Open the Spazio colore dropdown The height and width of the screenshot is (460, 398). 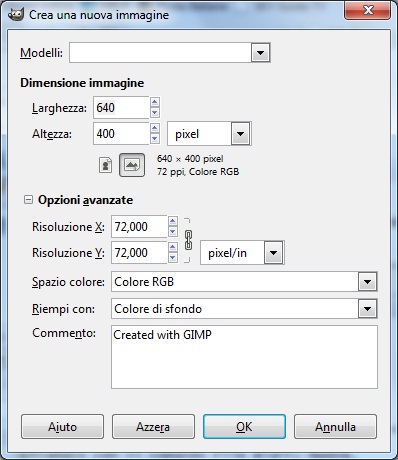coord(368,282)
